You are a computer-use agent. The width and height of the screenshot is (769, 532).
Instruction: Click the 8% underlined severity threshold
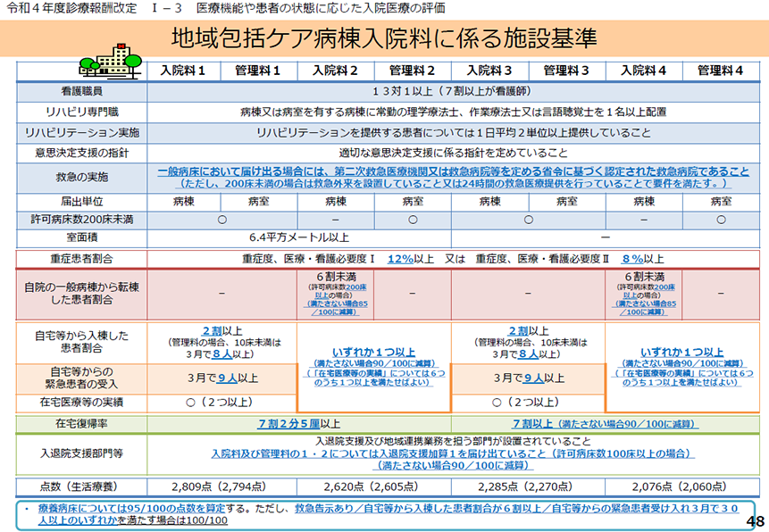pyautogui.click(x=632, y=259)
